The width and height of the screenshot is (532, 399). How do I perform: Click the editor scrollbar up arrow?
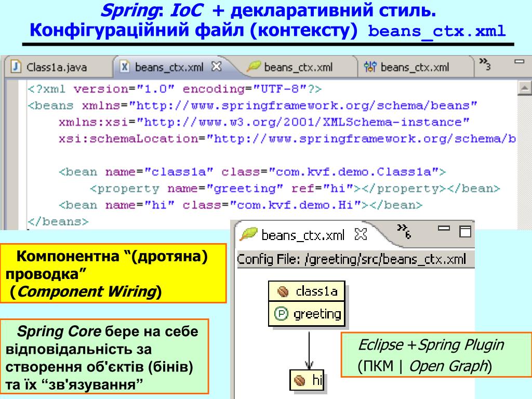524,88
